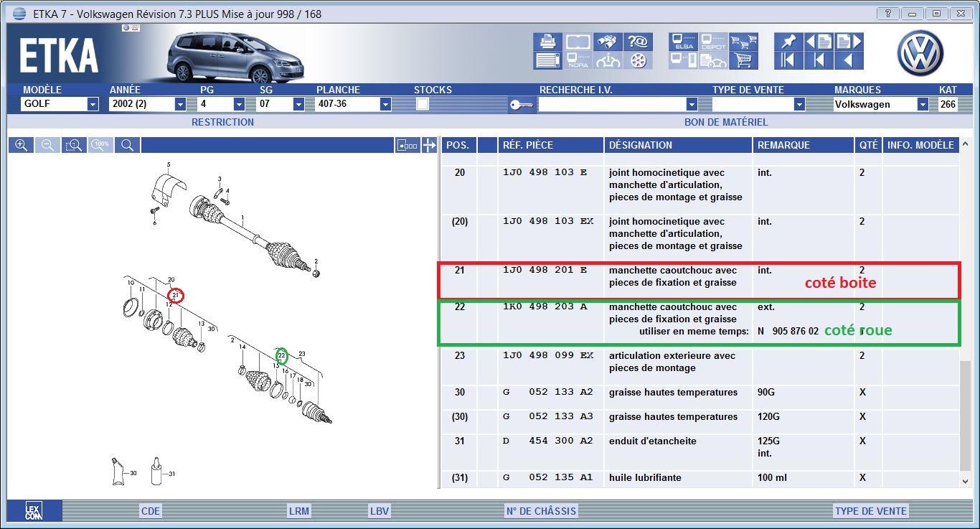Viewport: 980px width, 529px height.
Task: Reset diagram zoom to 100%
Action: [x=100, y=145]
